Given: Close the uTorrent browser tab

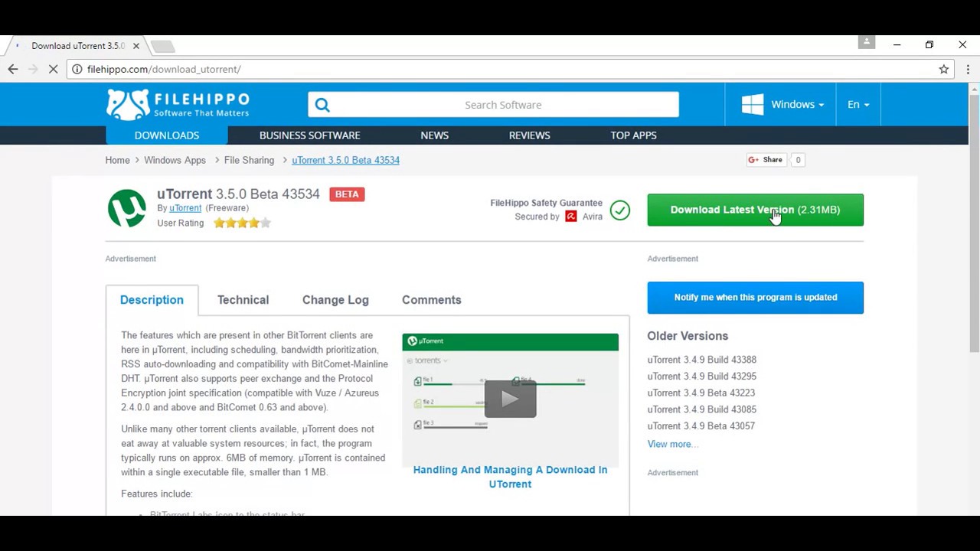Looking at the screenshot, I should click(136, 46).
